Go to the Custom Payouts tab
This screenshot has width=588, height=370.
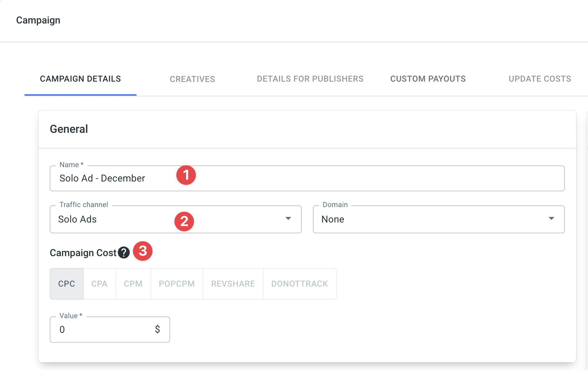pos(428,79)
